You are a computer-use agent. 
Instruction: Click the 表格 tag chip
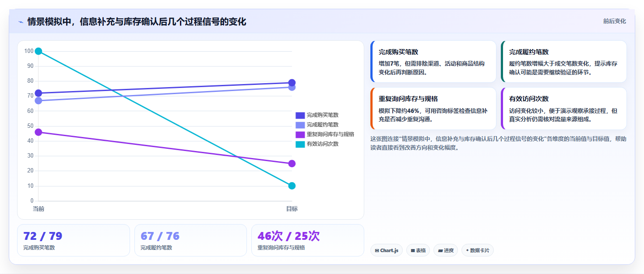point(418,250)
